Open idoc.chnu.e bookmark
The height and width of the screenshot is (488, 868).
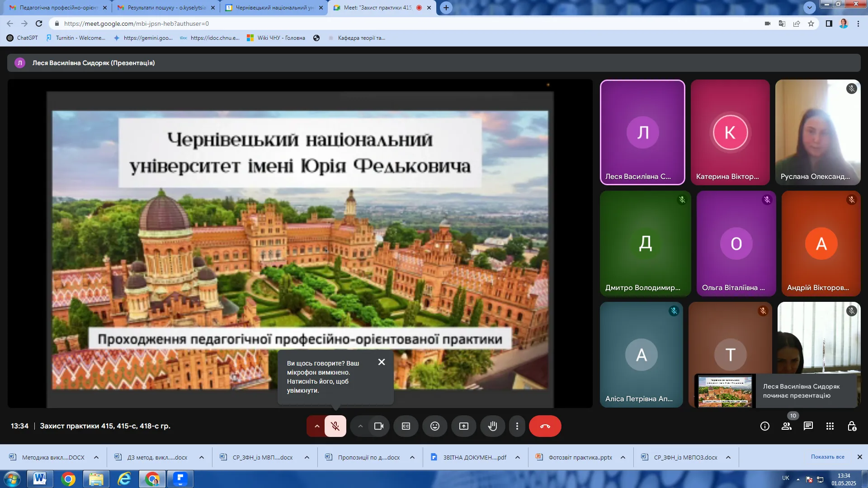click(210, 38)
